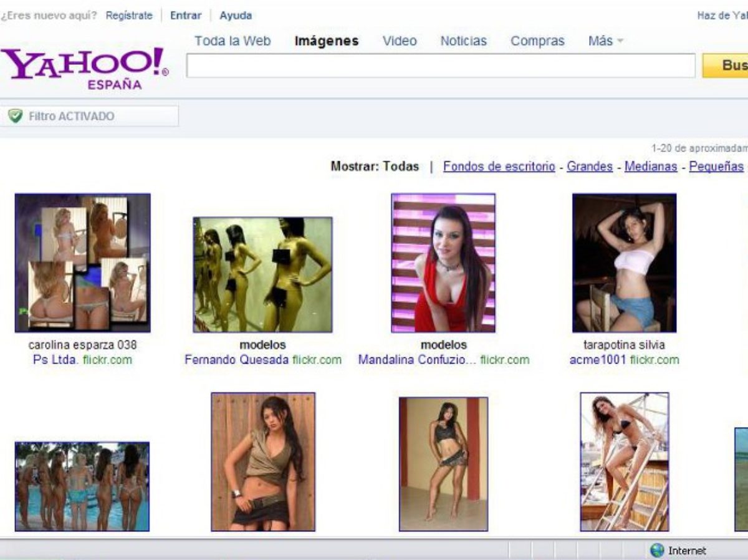Open the Noticias search tab

(463, 41)
